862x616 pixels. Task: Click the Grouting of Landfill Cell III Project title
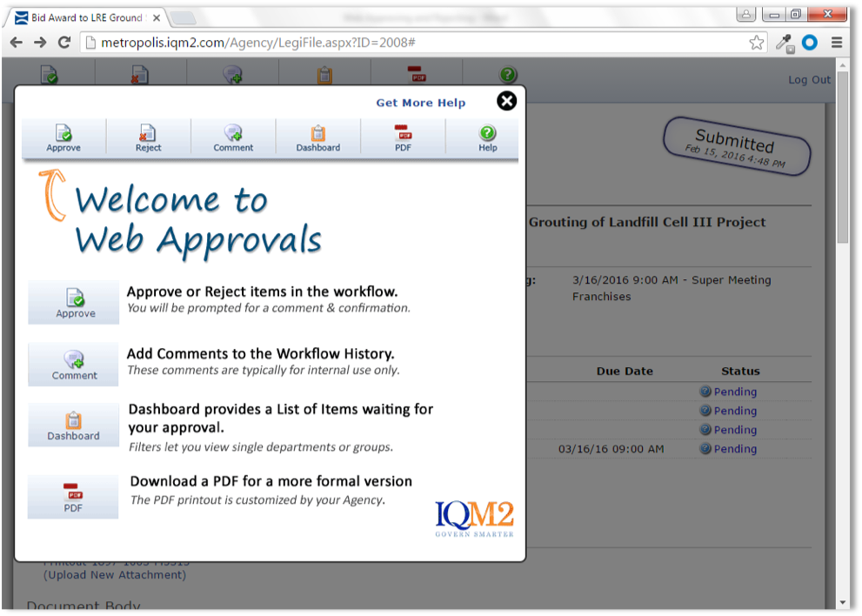647,222
